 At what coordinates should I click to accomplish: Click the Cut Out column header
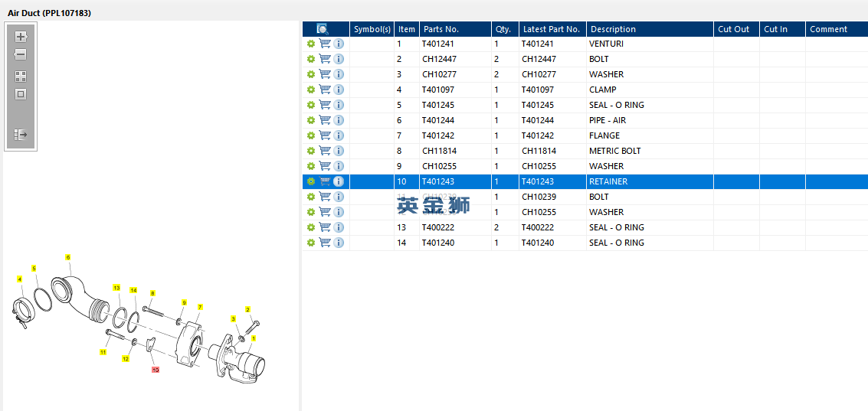[737, 29]
